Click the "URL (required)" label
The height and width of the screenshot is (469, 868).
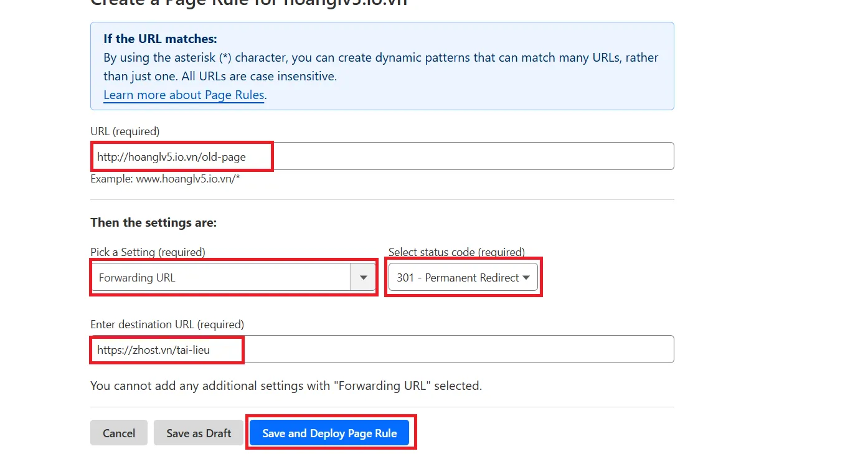(x=125, y=131)
